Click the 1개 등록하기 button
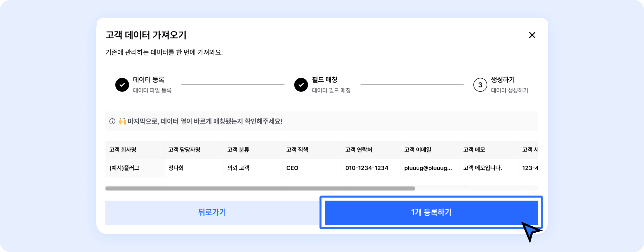644x252 pixels. coord(431,212)
